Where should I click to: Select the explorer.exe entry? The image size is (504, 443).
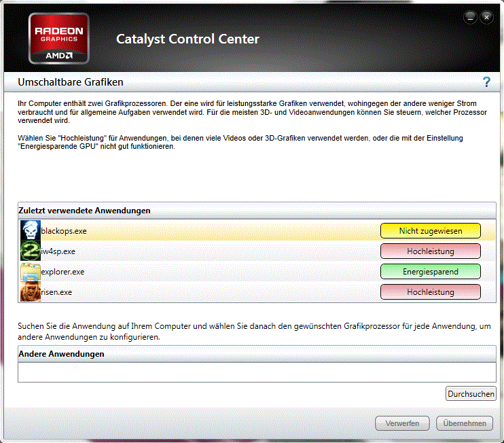[x=62, y=272]
